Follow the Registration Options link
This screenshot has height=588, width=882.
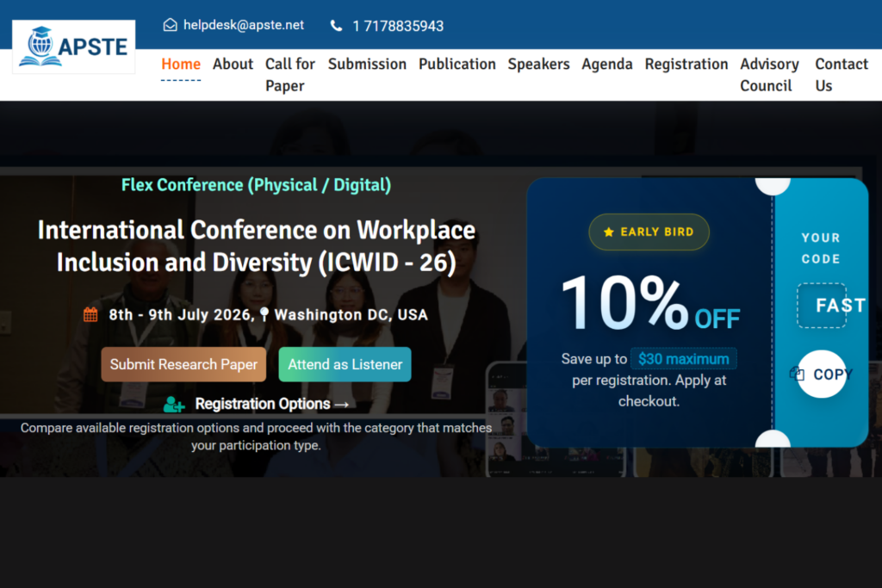[x=271, y=404]
